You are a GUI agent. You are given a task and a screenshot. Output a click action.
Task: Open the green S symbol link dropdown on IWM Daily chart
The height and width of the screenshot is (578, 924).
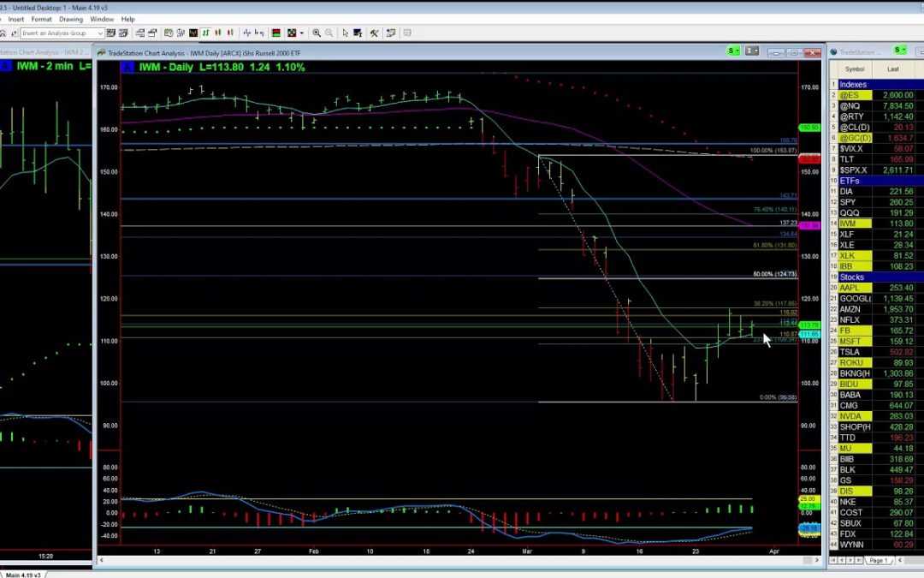pyautogui.click(x=734, y=51)
